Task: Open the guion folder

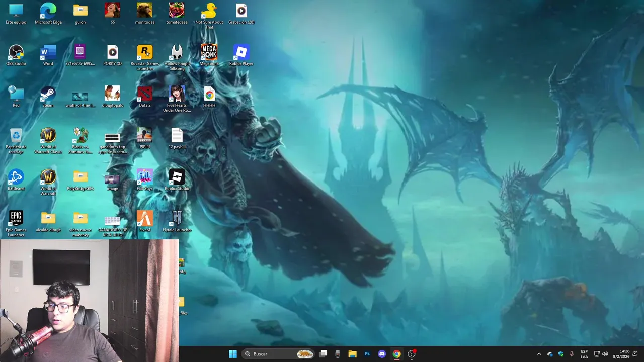Action: point(80,14)
